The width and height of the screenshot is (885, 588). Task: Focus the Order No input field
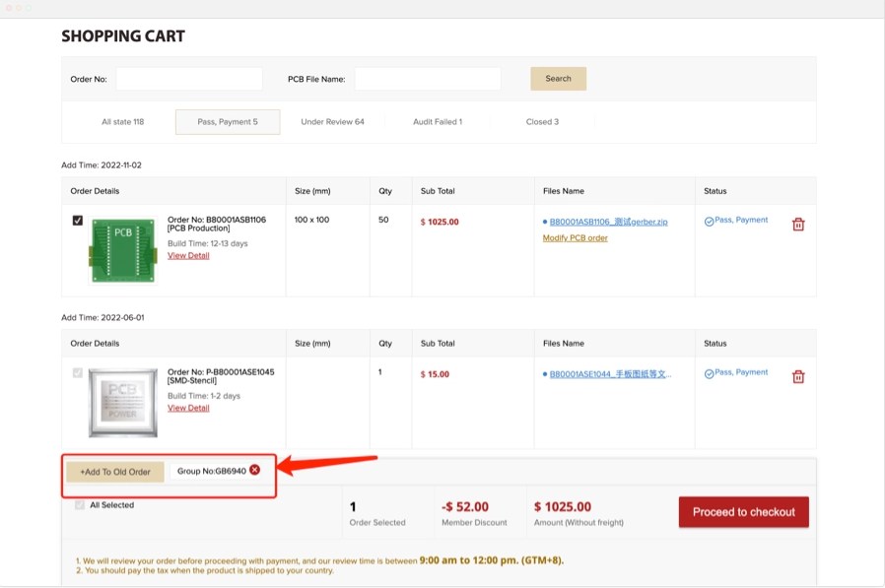189,79
